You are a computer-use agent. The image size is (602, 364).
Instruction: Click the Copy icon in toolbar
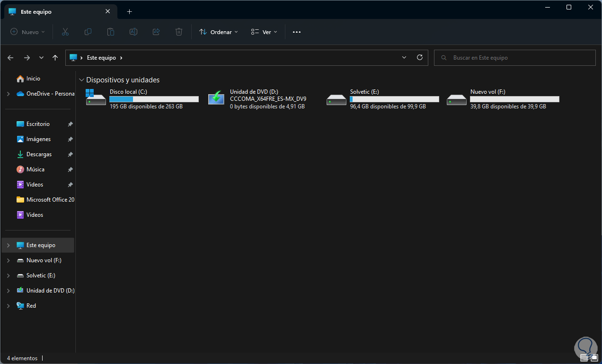88,32
